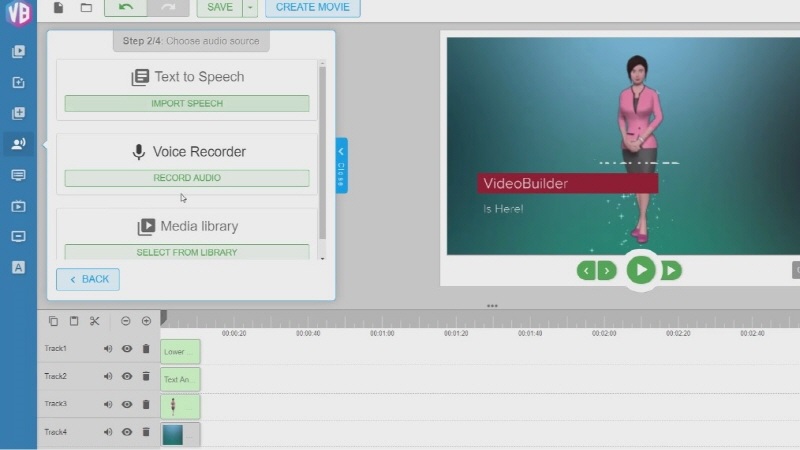This screenshot has width=800, height=450.
Task: Click the Track1 label
Action: [x=55, y=348]
